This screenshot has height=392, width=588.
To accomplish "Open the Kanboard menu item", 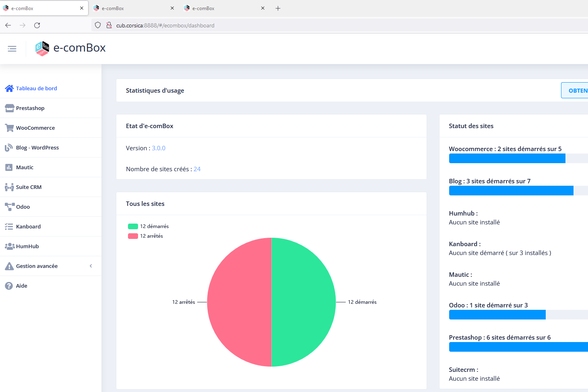I will (28, 226).
